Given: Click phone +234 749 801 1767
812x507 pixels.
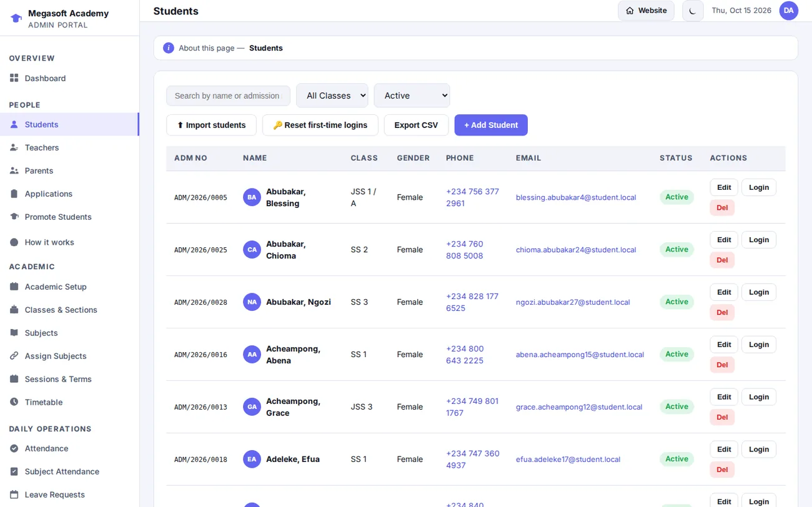Looking at the screenshot, I should point(472,407).
